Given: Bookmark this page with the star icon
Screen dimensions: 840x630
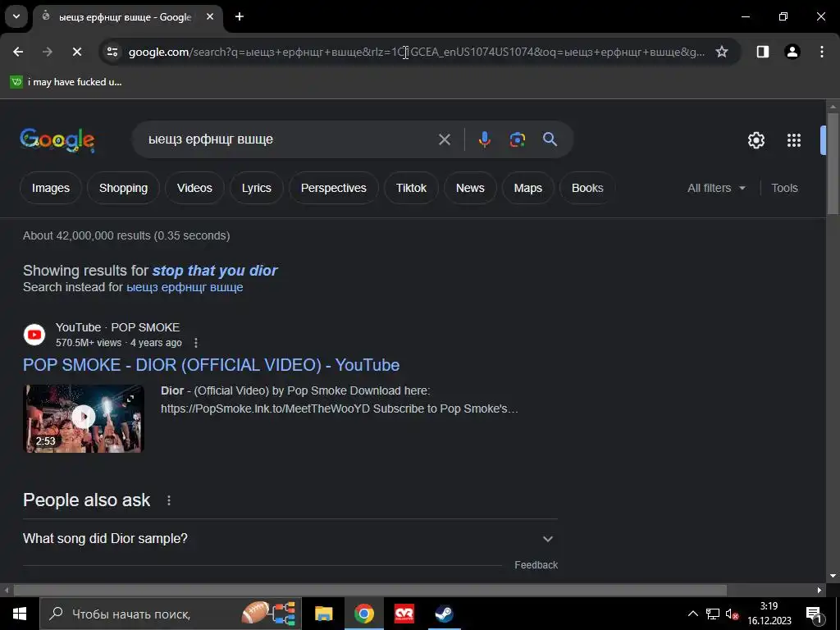Looking at the screenshot, I should (722, 52).
